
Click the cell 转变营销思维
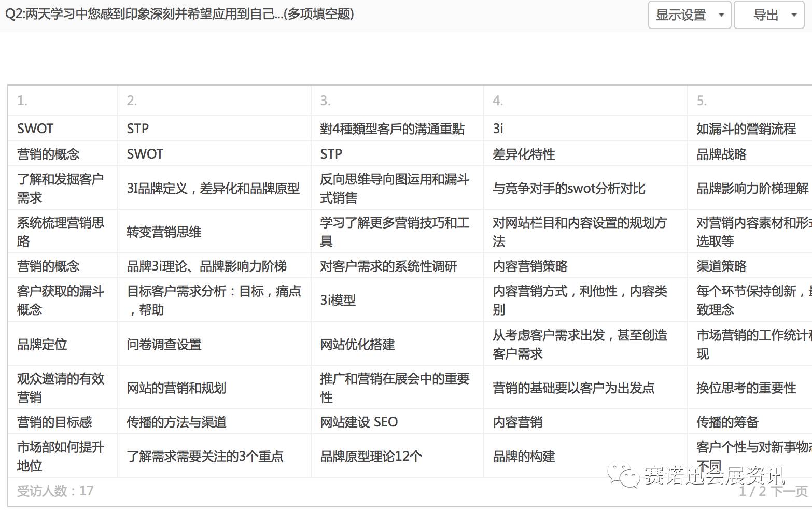click(214, 232)
